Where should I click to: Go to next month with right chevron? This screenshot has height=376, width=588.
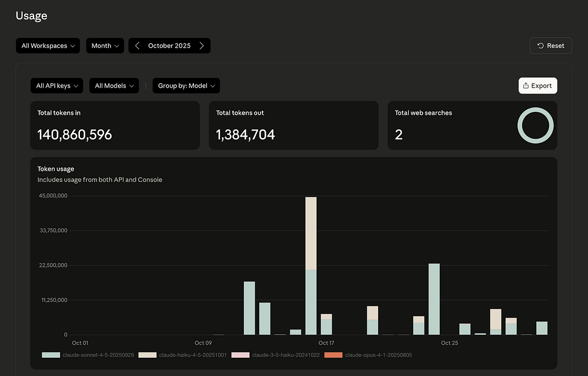point(202,46)
